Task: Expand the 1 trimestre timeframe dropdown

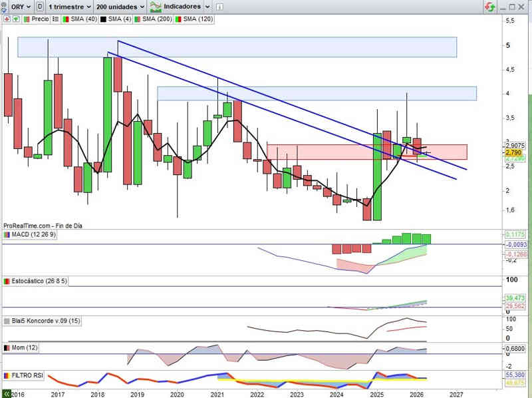Action: click(x=70, y=7)
